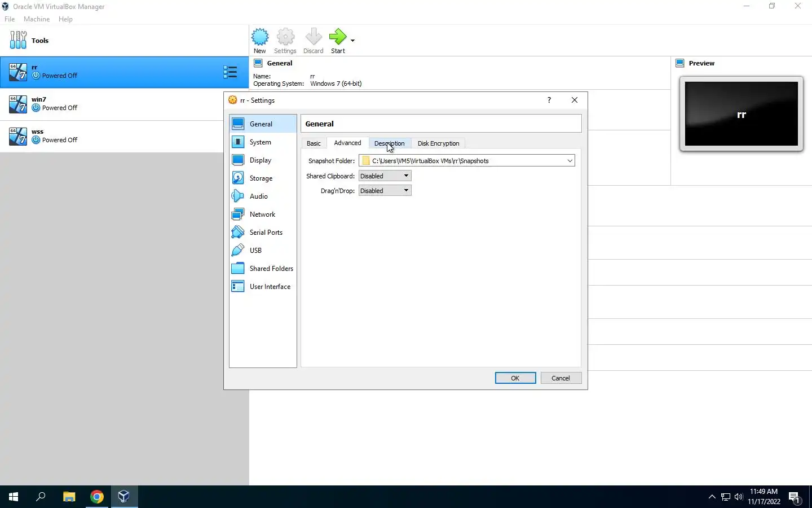
Task: Open the Network settings category
Action: pyautogui.click(x=263, y=214)
